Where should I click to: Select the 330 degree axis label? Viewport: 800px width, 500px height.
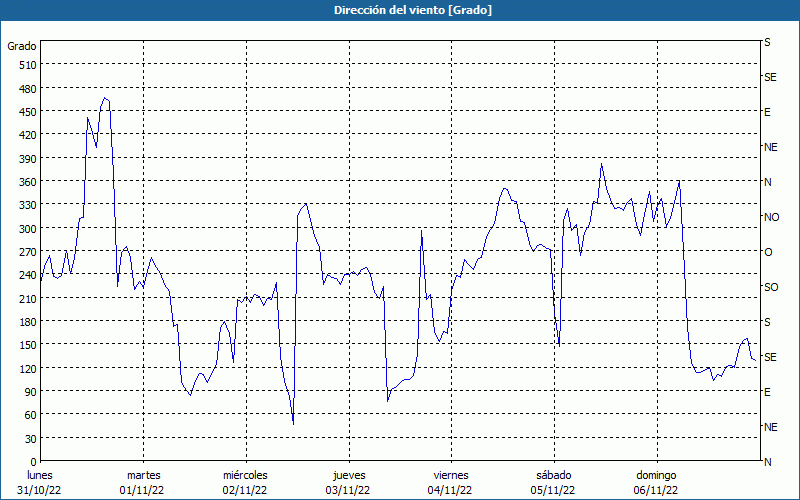click(x=28, y=205)
